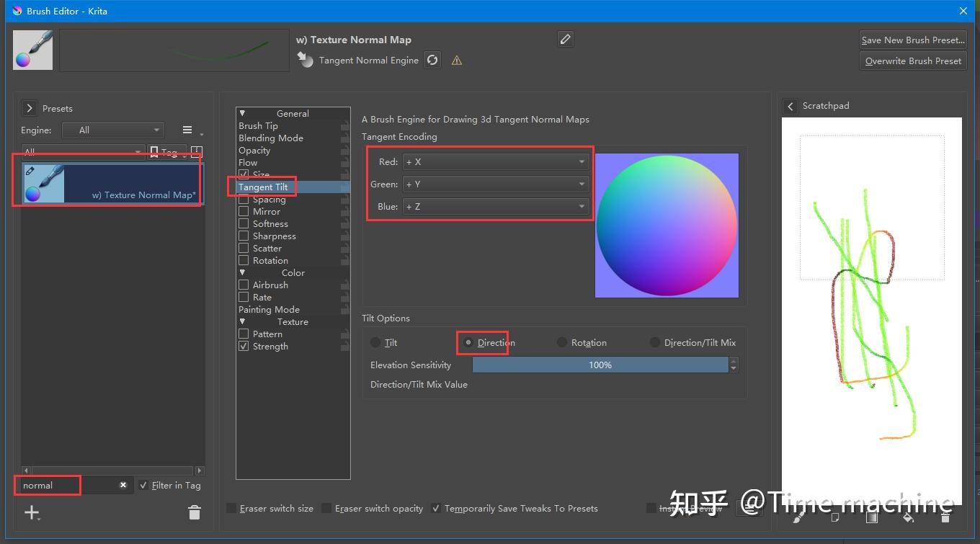This screenshot has width=980, height=544.
Task: Open the Engine All dropdown
Action: 113,130
